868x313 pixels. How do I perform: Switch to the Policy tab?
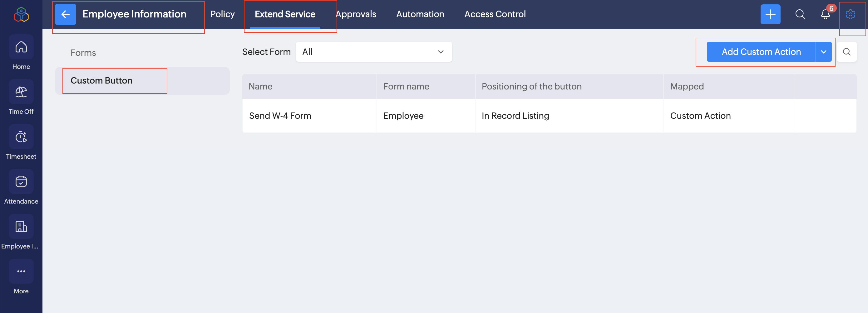tap(222, 14)
